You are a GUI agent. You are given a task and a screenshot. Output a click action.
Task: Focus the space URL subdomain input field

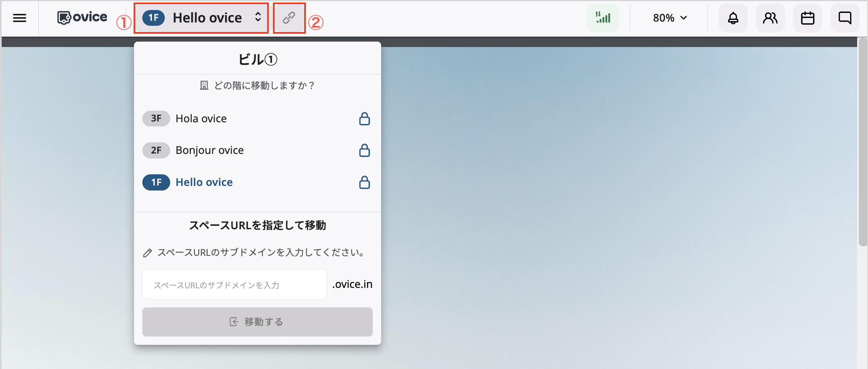click(x=235, y=285)
